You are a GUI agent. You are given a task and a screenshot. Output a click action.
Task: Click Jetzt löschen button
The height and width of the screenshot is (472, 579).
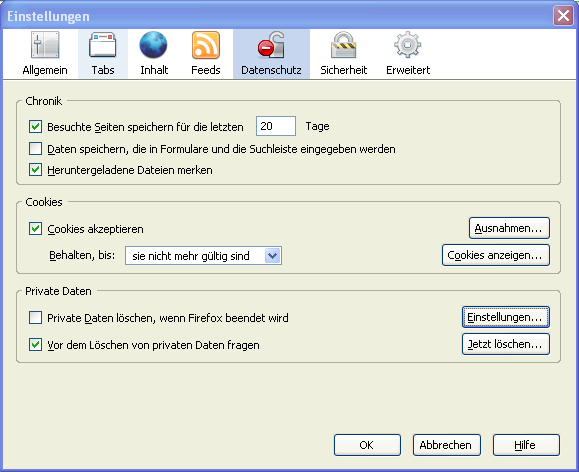click(506, 344)
